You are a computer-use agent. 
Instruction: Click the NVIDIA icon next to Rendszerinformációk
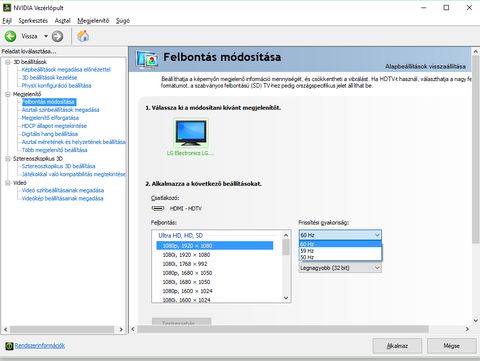9,346
